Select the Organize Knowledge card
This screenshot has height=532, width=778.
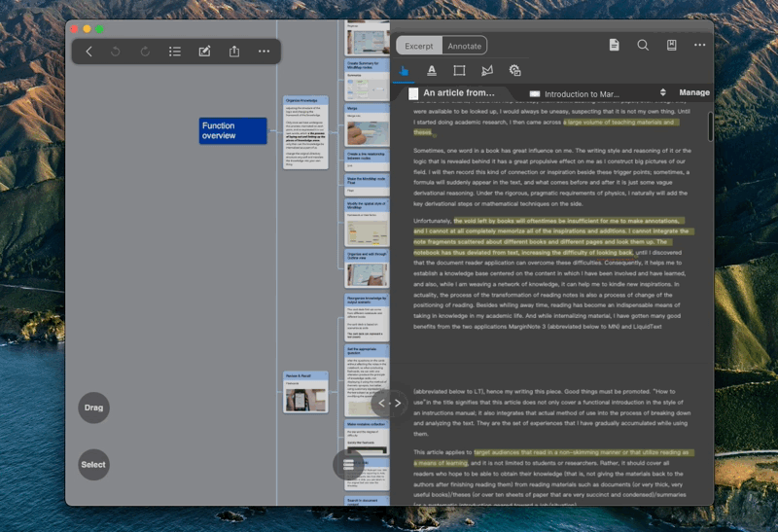[x=305, y=133]
